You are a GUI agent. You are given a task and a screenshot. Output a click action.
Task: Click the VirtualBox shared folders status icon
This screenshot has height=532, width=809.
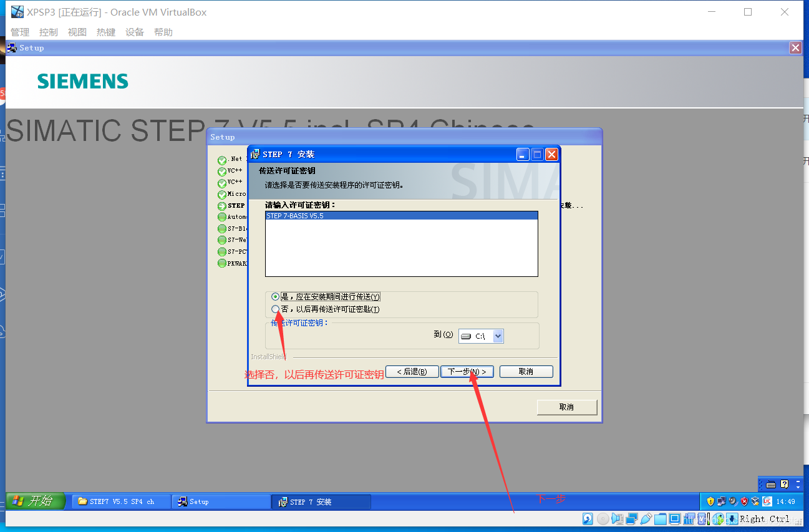pyautogui.click(x=660, y=519)
